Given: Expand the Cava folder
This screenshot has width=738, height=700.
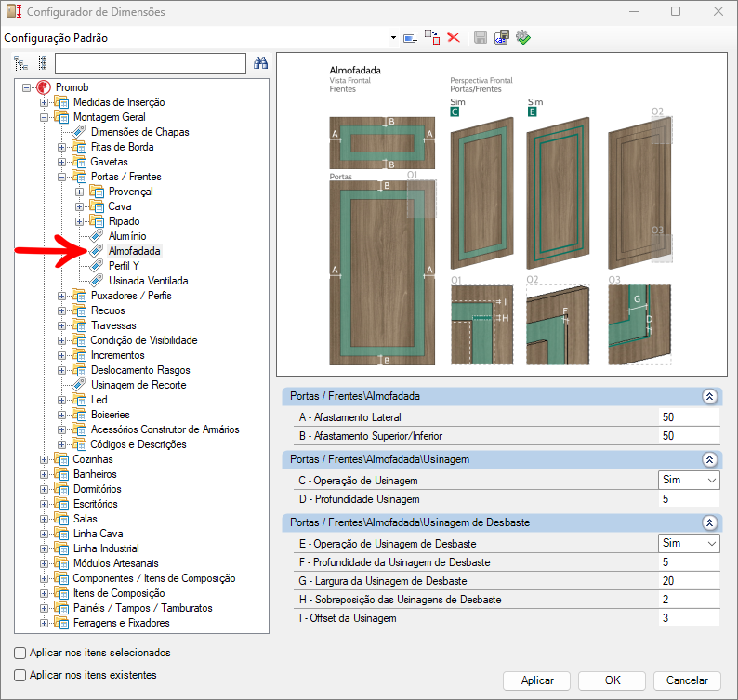Looking at the screenshot, I should pos(80,206).
